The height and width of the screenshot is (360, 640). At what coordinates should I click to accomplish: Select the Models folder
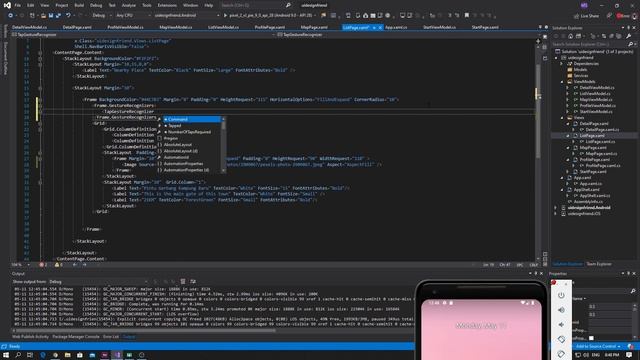pyautogui.click(x=580, y=70)
